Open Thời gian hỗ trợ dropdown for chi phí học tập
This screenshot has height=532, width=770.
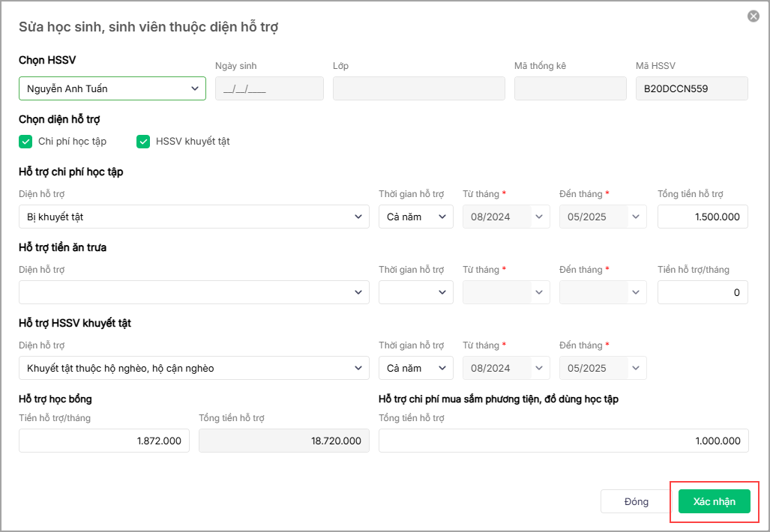[415, 217]
